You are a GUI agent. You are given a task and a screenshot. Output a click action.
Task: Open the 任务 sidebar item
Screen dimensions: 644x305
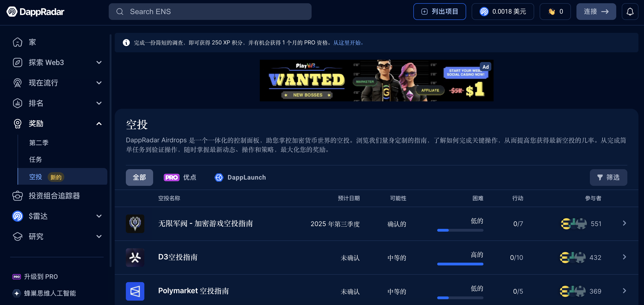click(x=35, y=159)
